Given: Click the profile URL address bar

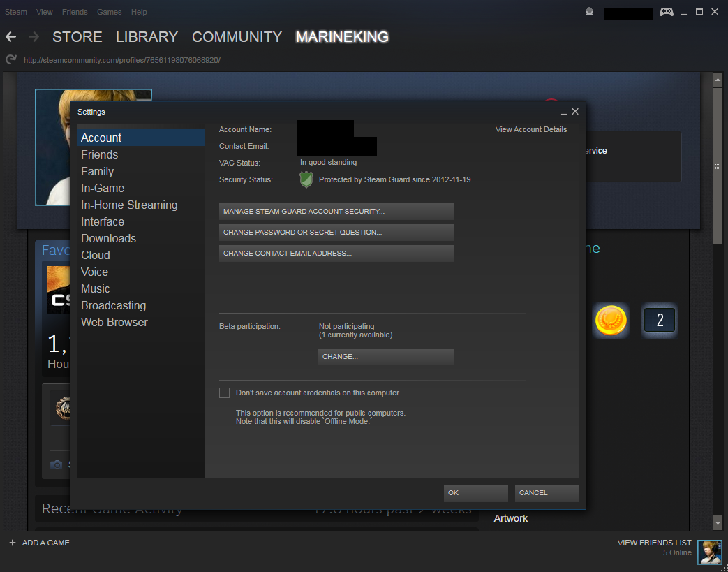Looking at the screenshot, I should (121, 60).
